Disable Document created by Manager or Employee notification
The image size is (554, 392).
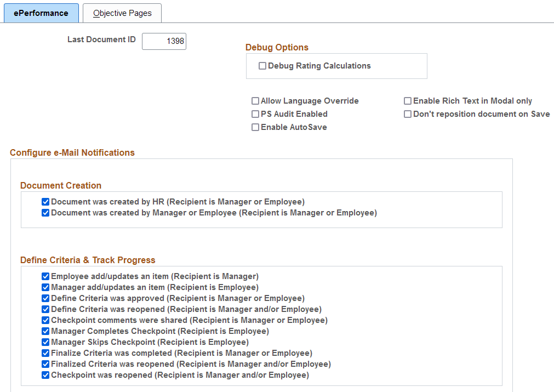pyautogui.click(x=45, y=213)
